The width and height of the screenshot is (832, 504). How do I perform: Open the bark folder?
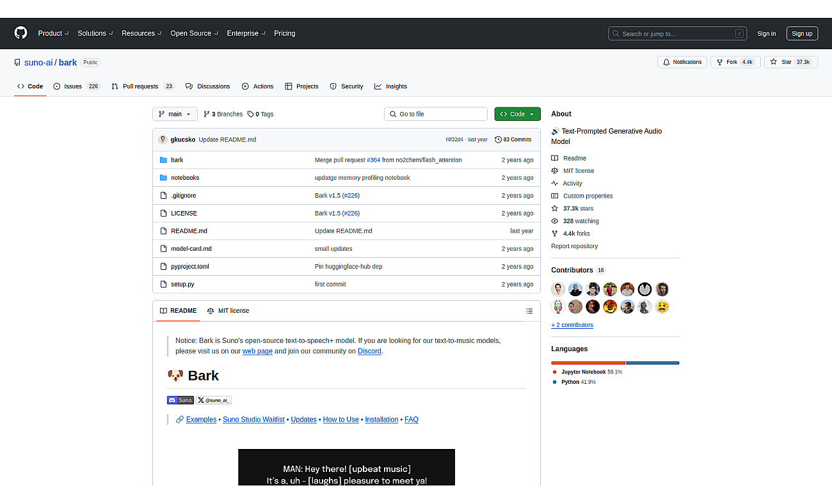[177, 160]
